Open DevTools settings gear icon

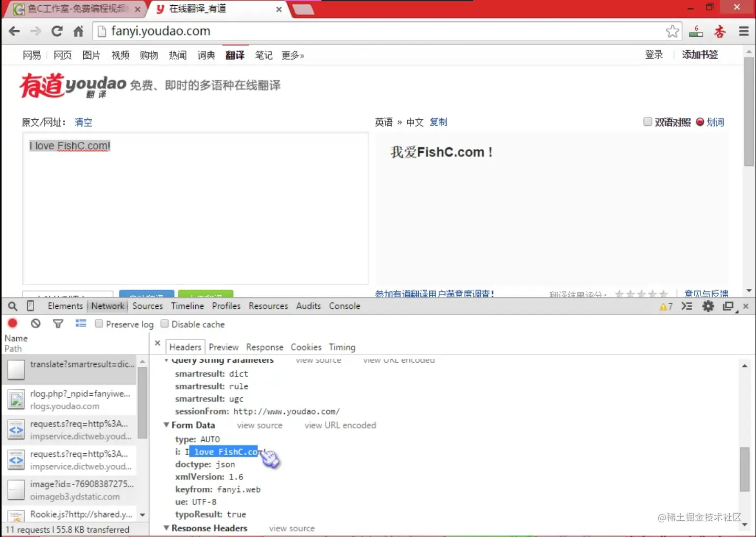click(708, 306)
